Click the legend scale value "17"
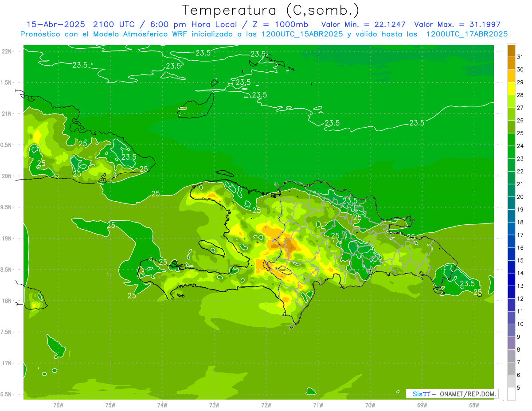 (x=520, y=235)
